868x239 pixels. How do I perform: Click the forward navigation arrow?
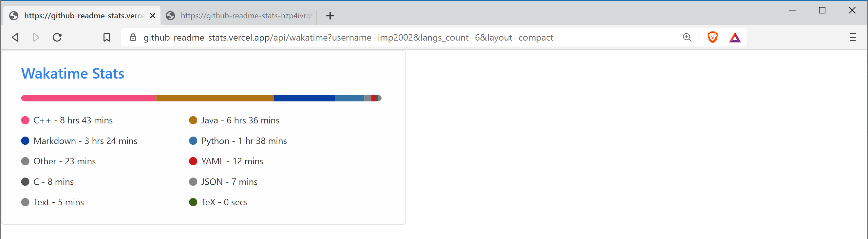pyautogui.click(x=36, y=37)
